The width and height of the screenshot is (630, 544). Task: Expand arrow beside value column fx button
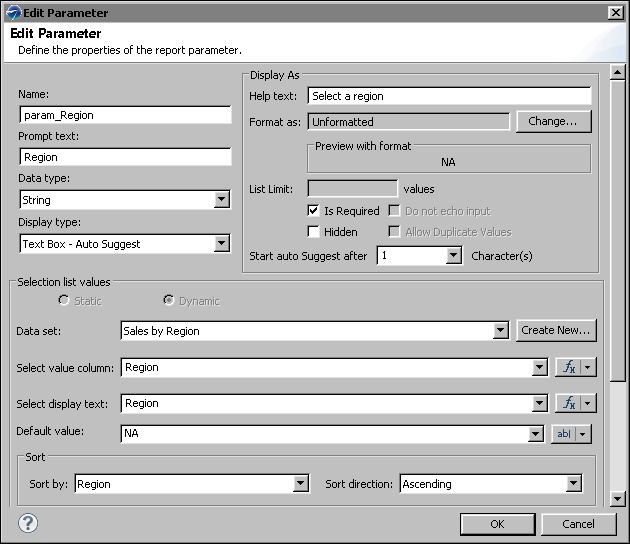point(588,367)
